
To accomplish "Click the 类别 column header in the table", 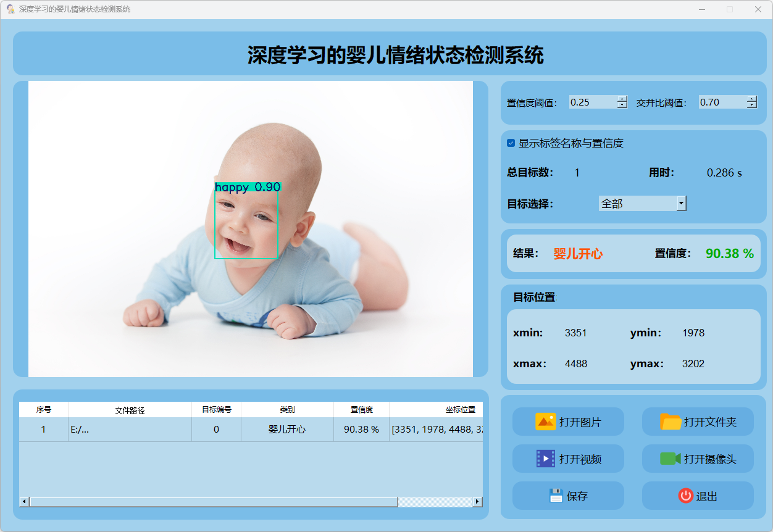I will [287, 410].
